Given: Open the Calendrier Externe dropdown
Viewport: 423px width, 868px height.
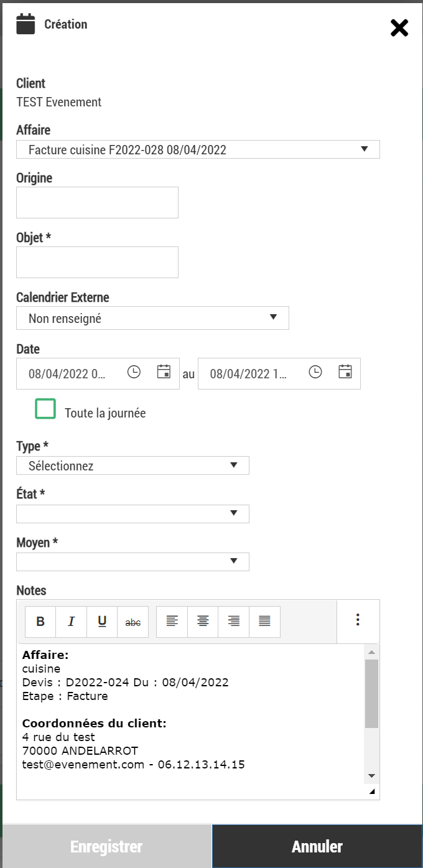Looking at the screenshot, I should click(152, 318).
